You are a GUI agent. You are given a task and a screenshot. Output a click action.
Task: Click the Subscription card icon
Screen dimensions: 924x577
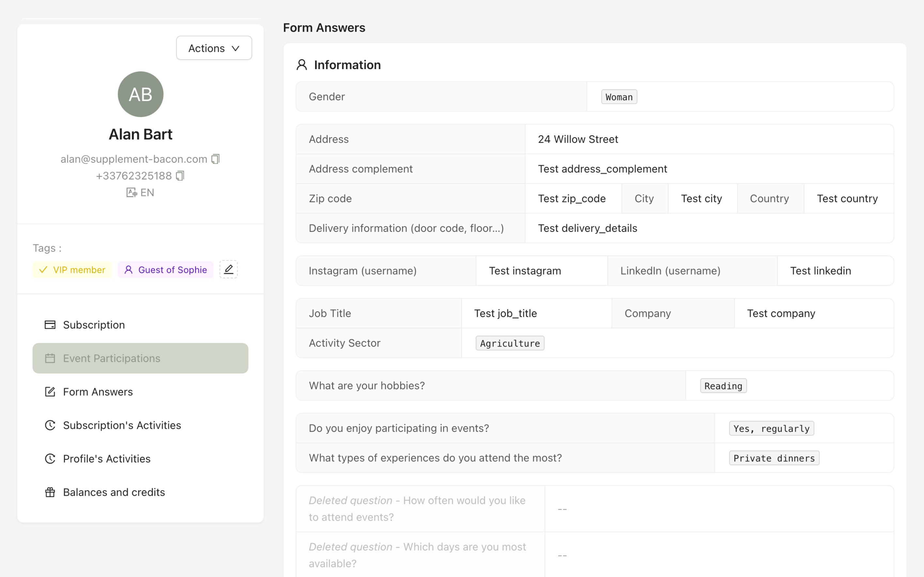coord(50,325)
